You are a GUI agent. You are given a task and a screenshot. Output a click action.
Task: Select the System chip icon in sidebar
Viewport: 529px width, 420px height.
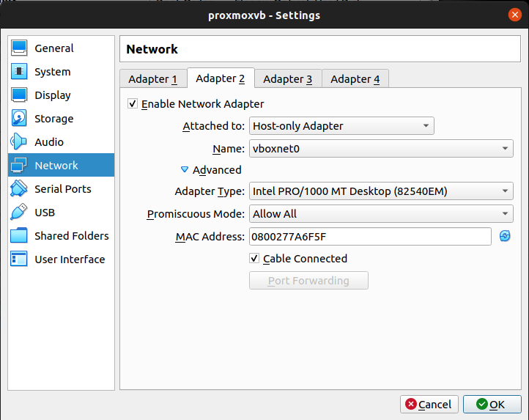click(x=20, y=72)
